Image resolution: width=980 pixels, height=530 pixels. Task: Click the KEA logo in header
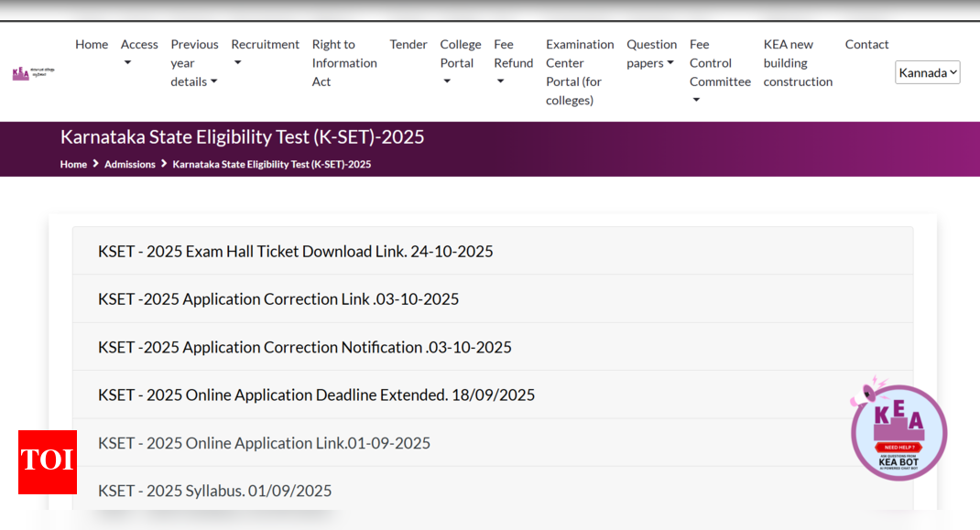point(33,73)
